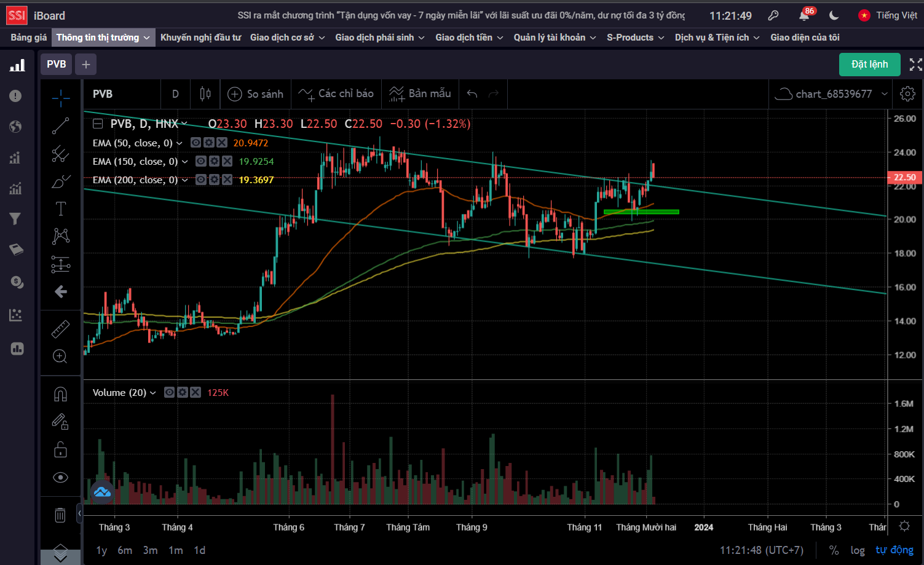This screenshot has width=924, height=565.
Task: Open the funnel filter icon in sidebar
Action: pos(16,219)
